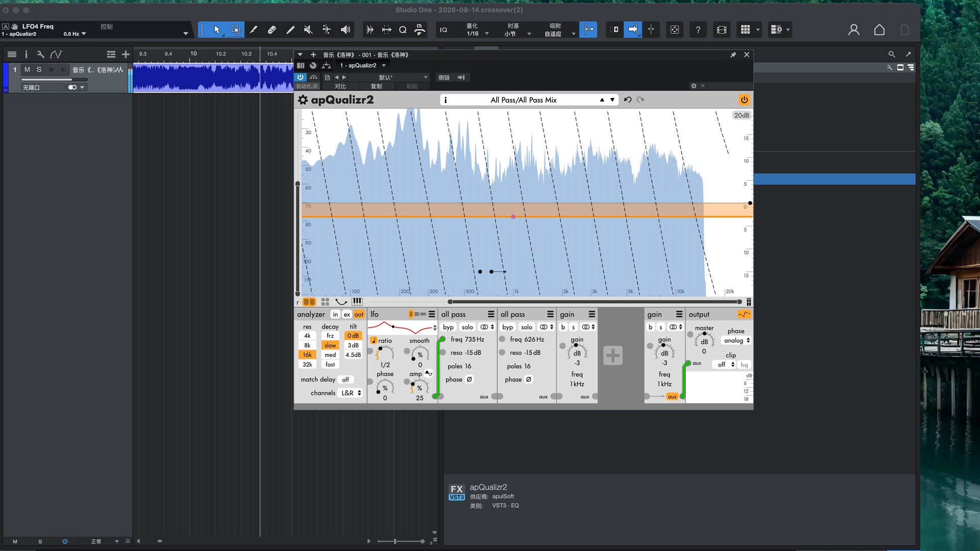The height and width of the screenshot is (551, 980).
Task: Open analyzer channels L&R dropdown
Action: 351,393
